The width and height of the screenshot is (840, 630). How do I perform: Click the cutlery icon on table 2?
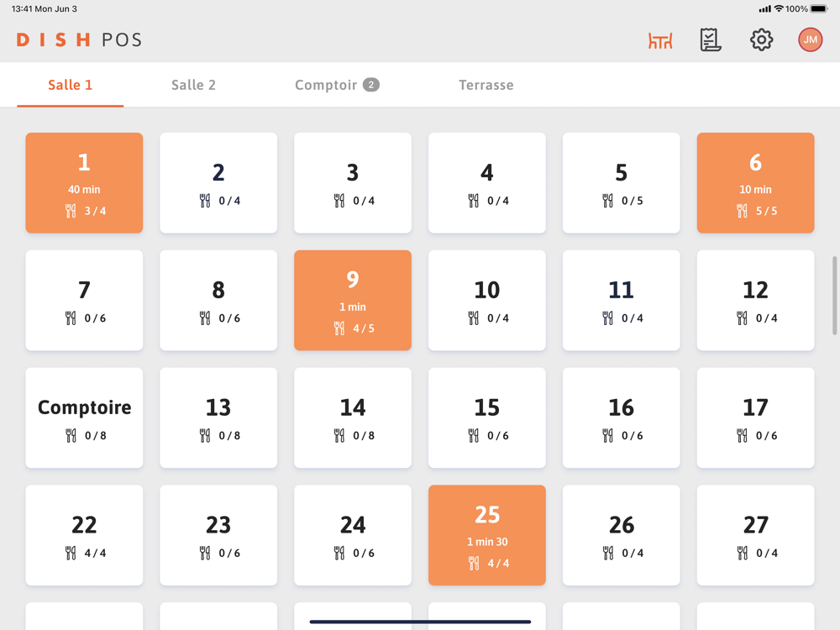(x=205, y=201)
